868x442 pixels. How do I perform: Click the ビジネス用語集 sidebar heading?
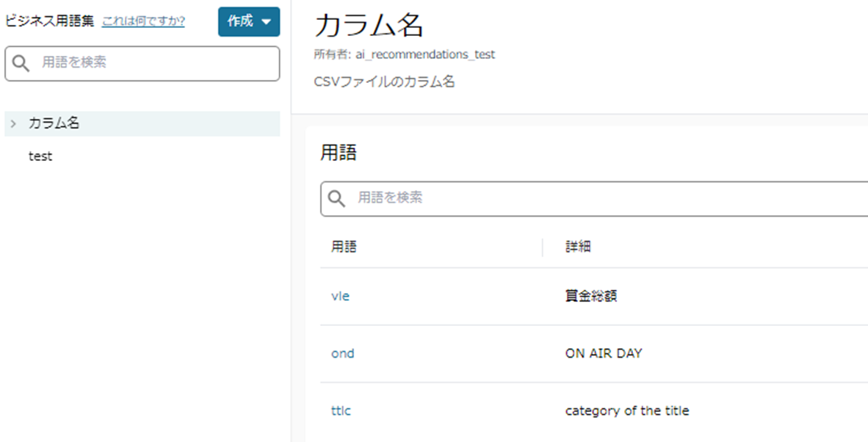coord(50,21)
